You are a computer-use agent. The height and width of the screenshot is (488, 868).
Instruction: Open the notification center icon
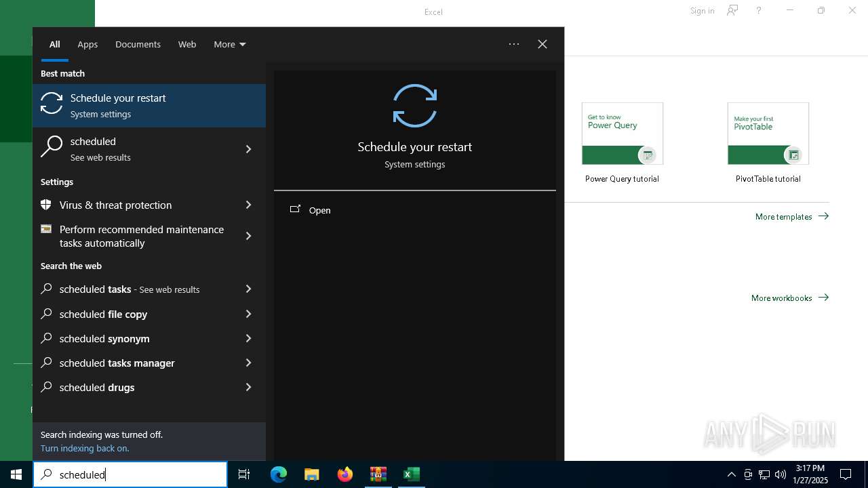(x=846, y=474)
